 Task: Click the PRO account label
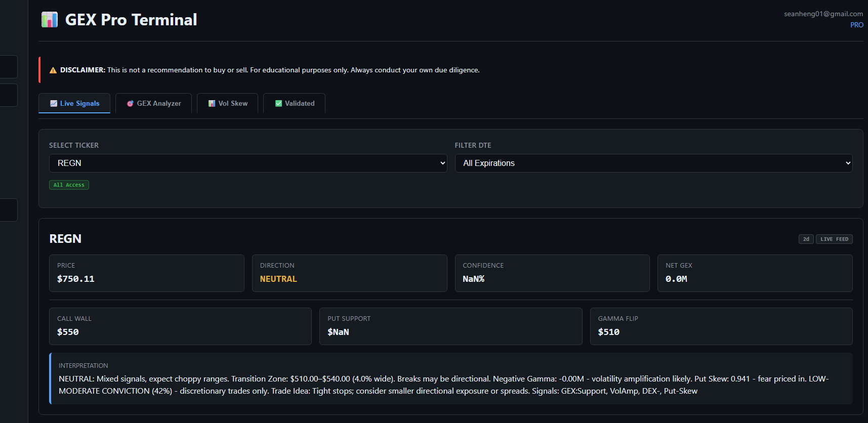coord(857,25)
